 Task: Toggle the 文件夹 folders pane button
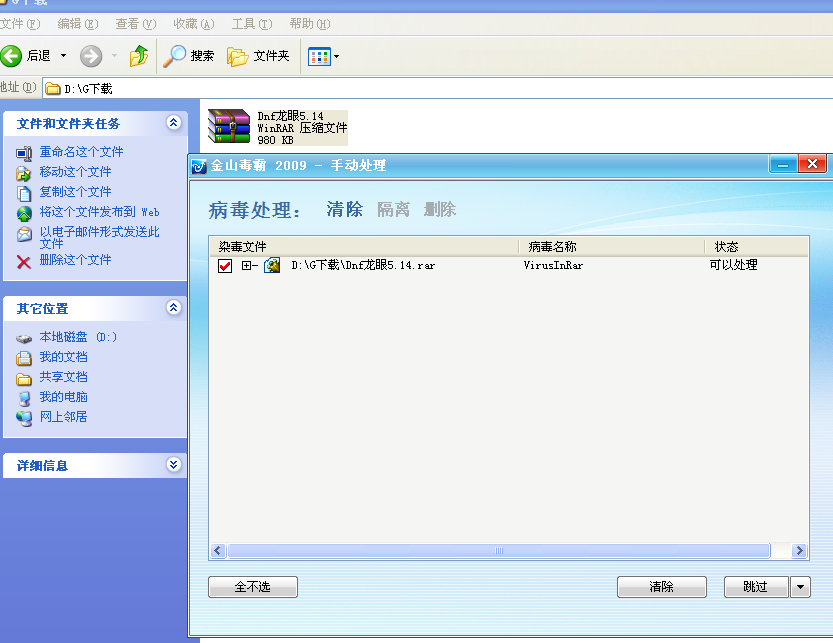click(258, 56)
